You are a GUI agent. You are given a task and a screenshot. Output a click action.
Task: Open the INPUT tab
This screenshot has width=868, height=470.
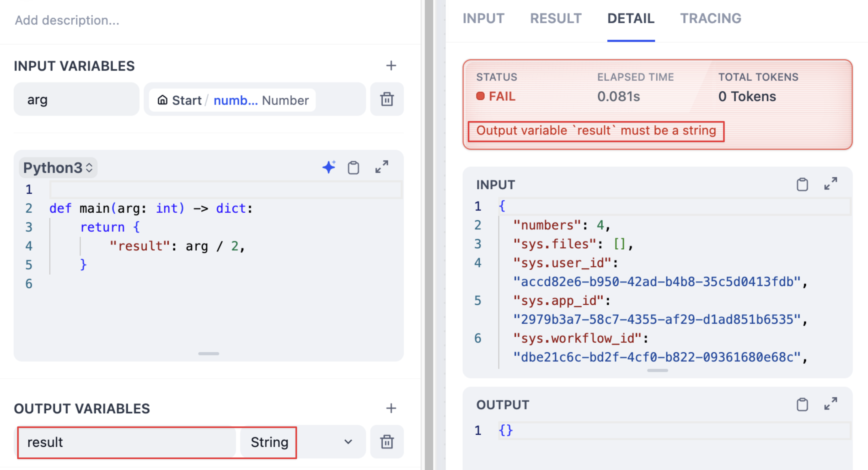coord(483,19)
